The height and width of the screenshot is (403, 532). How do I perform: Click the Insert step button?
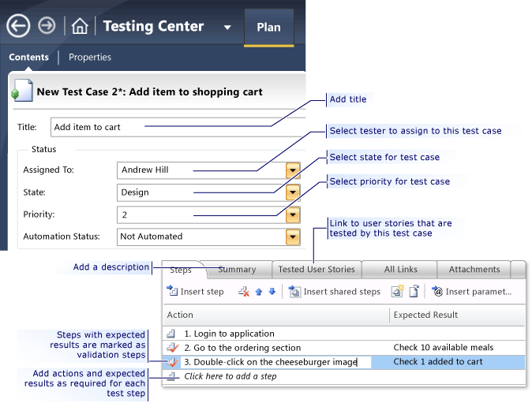coord(195,292)
